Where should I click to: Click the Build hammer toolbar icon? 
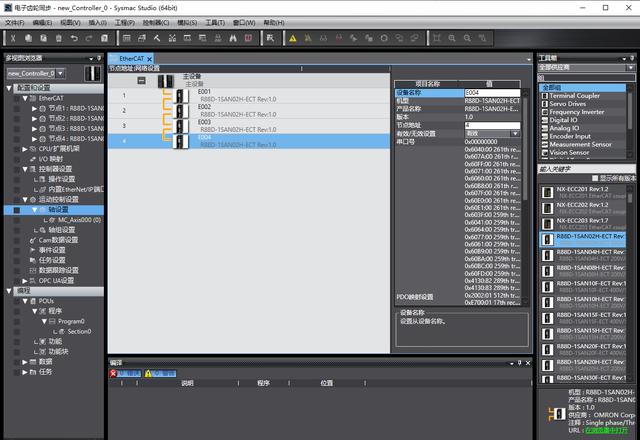pos(157,38)
